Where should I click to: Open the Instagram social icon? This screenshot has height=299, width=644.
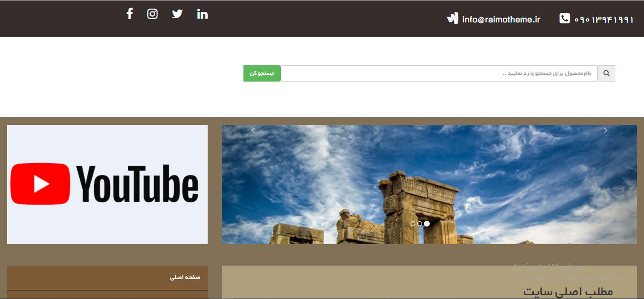[x=152, y=14]
